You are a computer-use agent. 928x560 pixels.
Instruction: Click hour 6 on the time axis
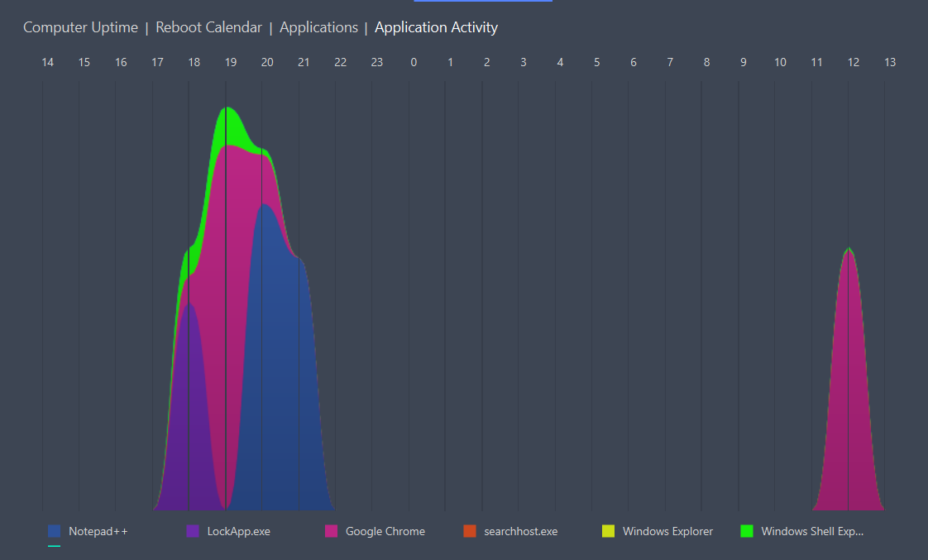[634, 62]
